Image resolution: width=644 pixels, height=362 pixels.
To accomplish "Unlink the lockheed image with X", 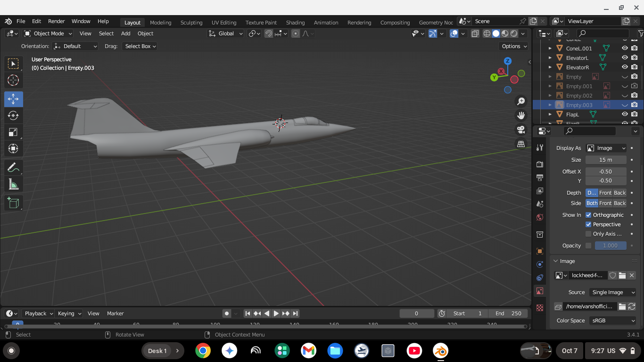I will [632, 275].
